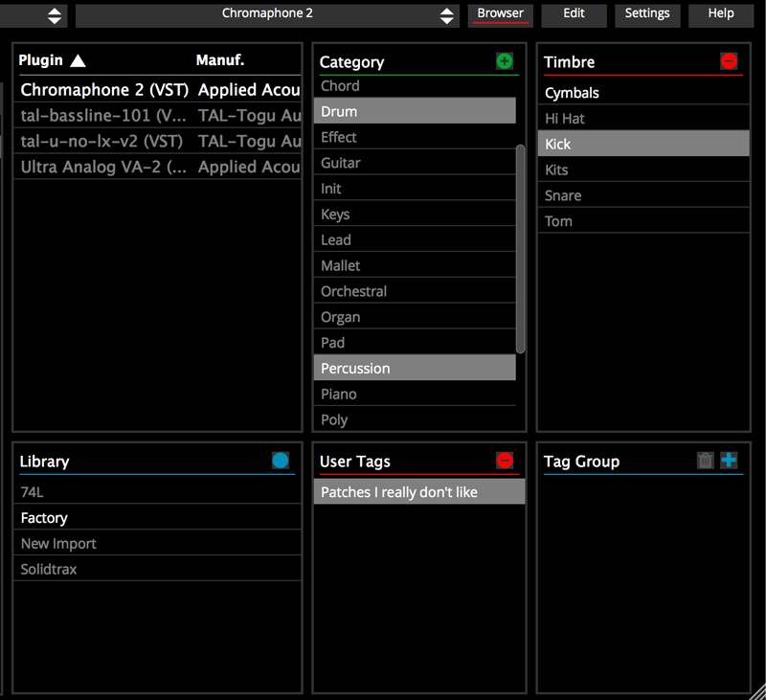
Task: Select the 74L library
Action: pyautogui.click(x=157, y=491)
